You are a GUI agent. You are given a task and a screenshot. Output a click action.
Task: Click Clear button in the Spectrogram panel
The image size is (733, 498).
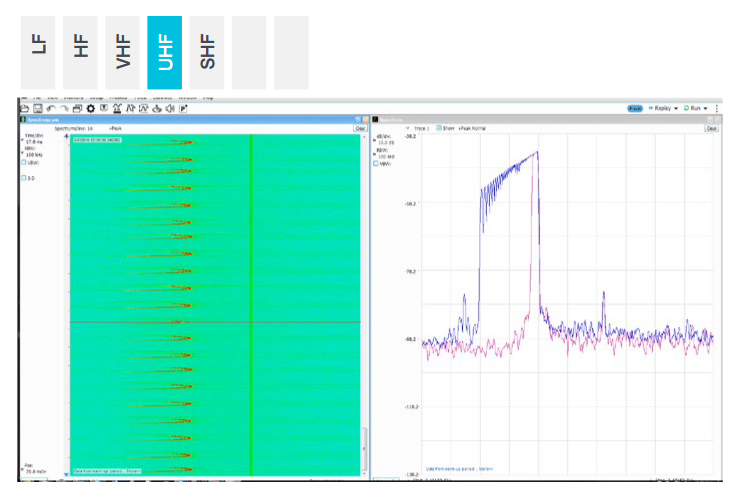tap(359, 128)
